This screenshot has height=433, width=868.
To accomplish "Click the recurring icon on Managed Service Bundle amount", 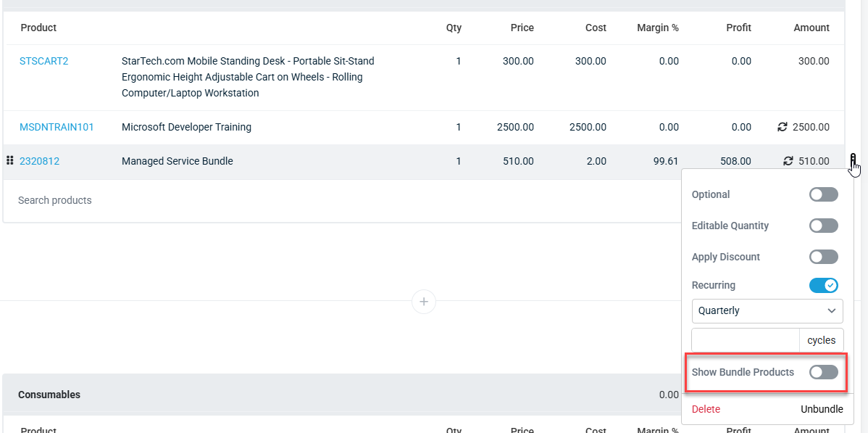I will click(x=788, y=161).
